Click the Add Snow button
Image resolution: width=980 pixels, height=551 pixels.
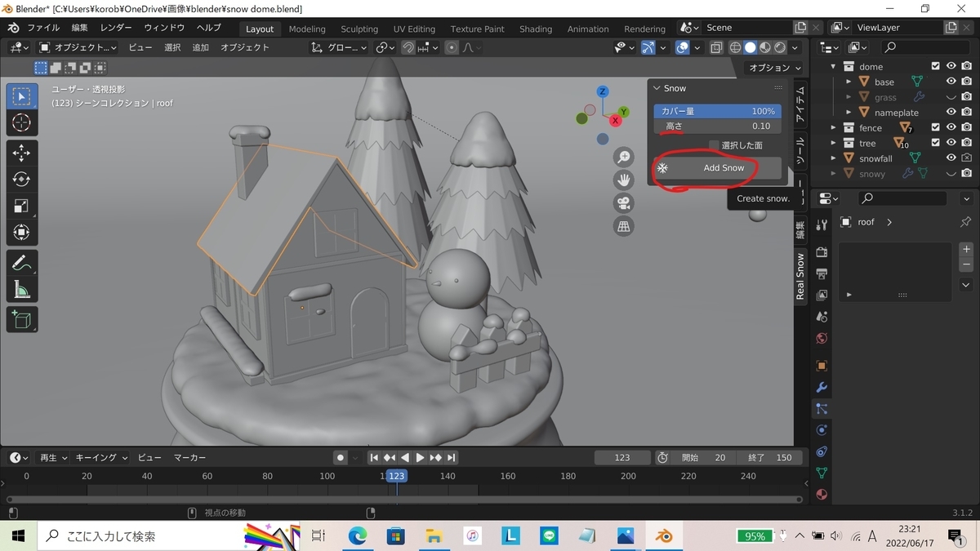(x=717, y=168)
